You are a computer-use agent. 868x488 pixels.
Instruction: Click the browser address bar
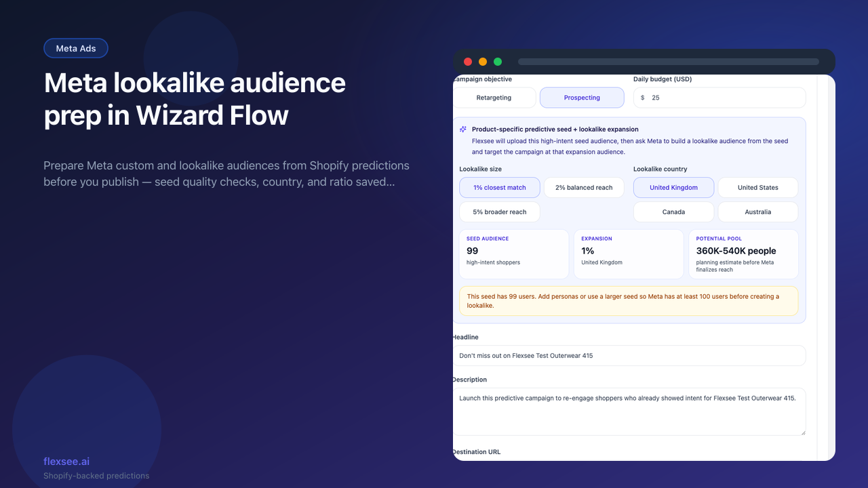[669, 62]
